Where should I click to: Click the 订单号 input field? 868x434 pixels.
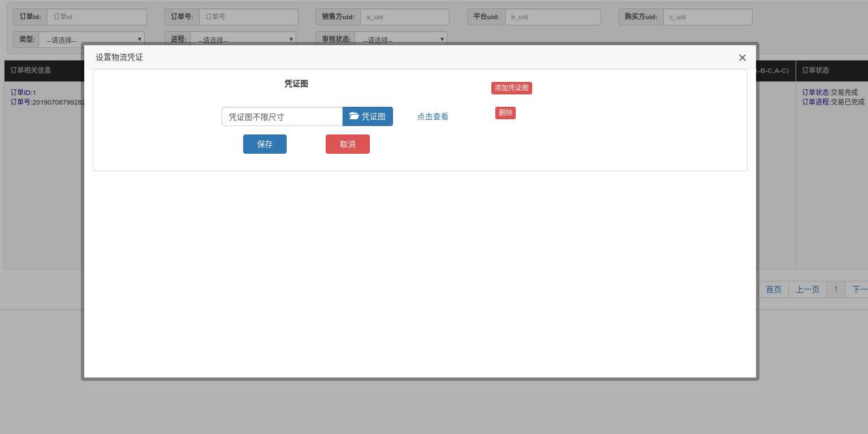248,17
